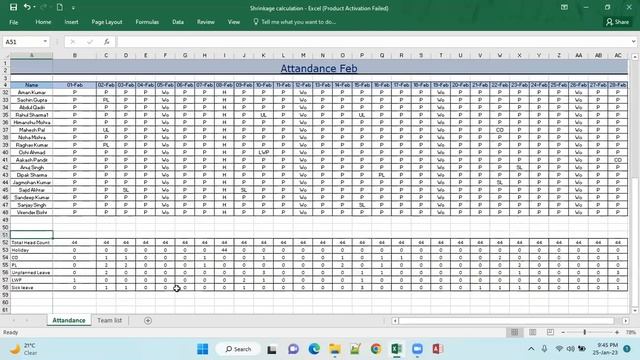Click the 01-Feb date header cell
Image resolution: width=640 pixels, height=360 pixels.
(x=75, y=85)
